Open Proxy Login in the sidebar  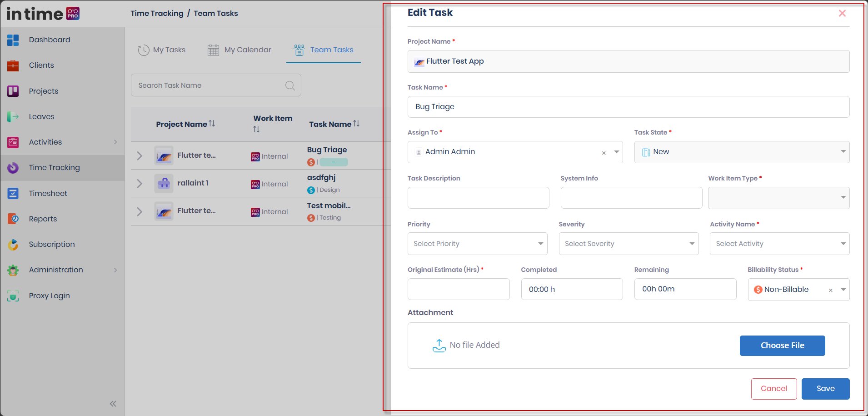coord(49,296)
